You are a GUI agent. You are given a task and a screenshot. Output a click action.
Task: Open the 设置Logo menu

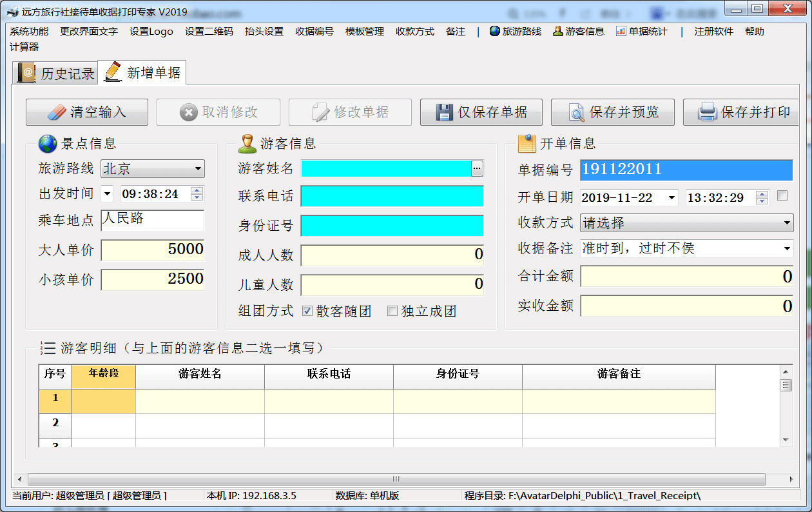(151, 31)
